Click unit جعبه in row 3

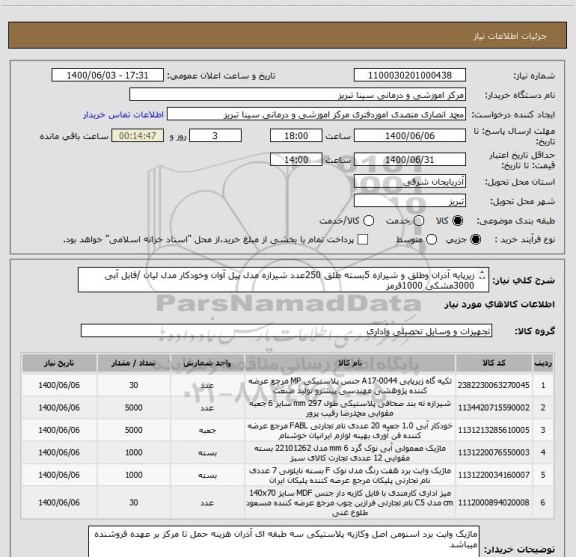point(208,430)
